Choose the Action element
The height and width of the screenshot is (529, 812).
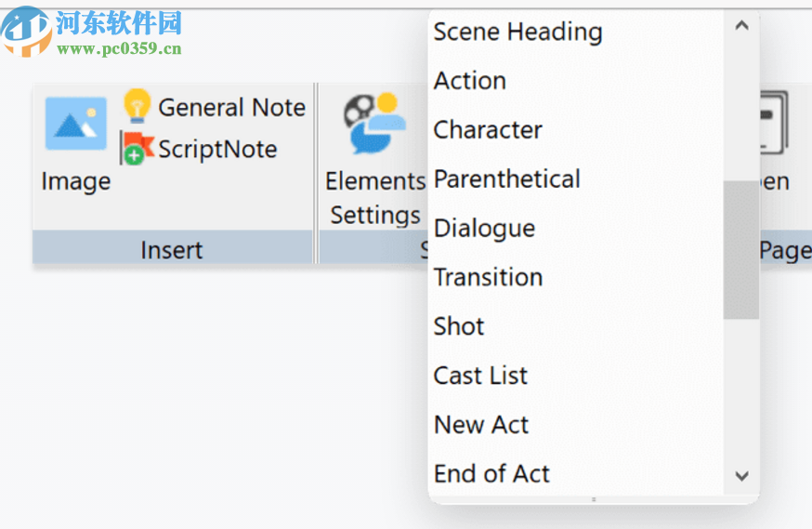click(470, 81)
